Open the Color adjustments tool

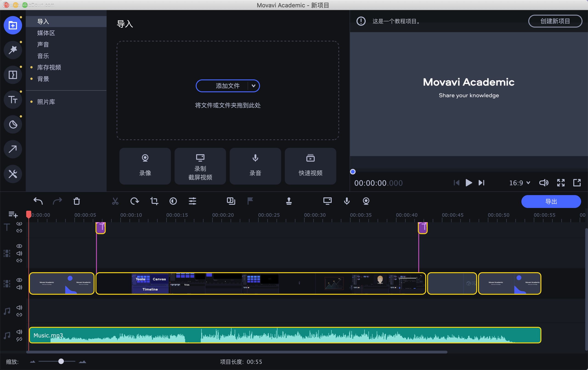173,201
